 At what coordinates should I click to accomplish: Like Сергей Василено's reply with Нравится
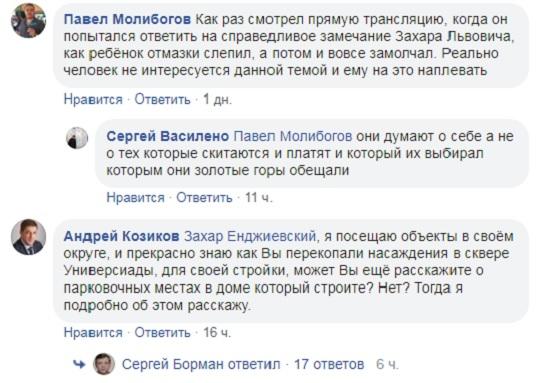(x=135, y=198)
